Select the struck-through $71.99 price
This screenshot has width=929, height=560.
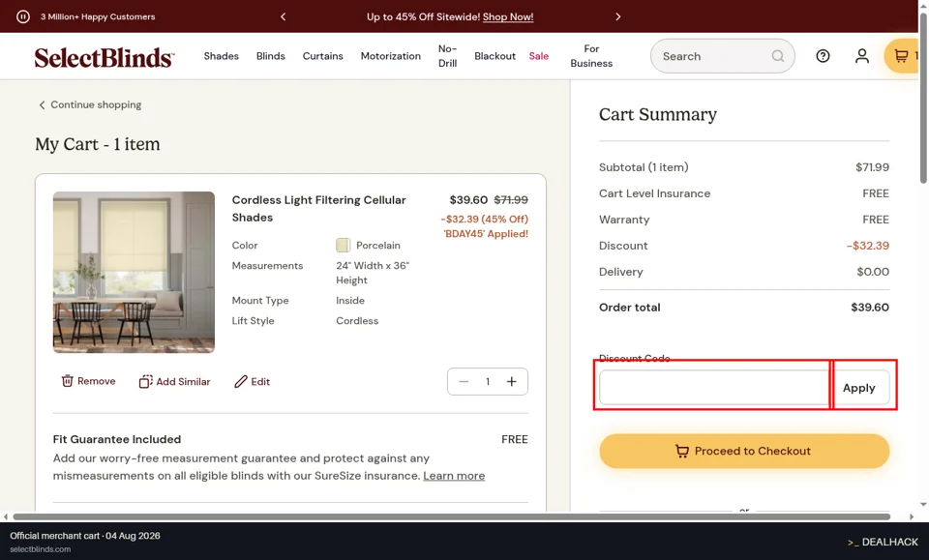tap(511, 200)
